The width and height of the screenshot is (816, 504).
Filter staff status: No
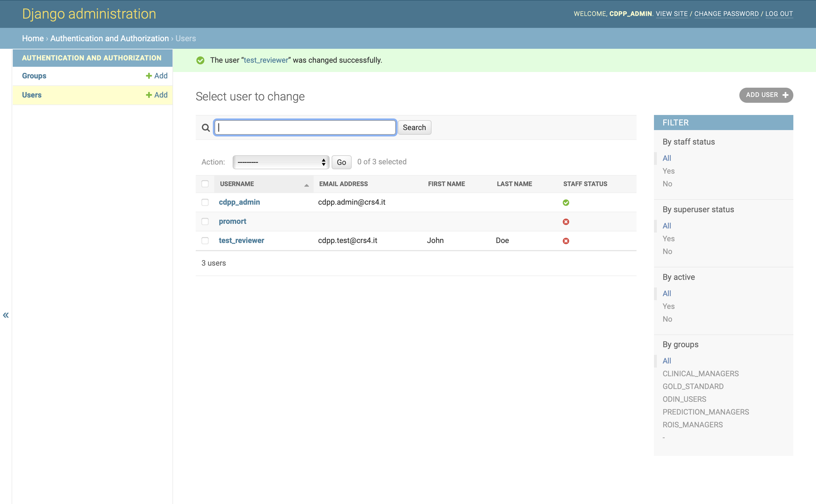point(667,184)
